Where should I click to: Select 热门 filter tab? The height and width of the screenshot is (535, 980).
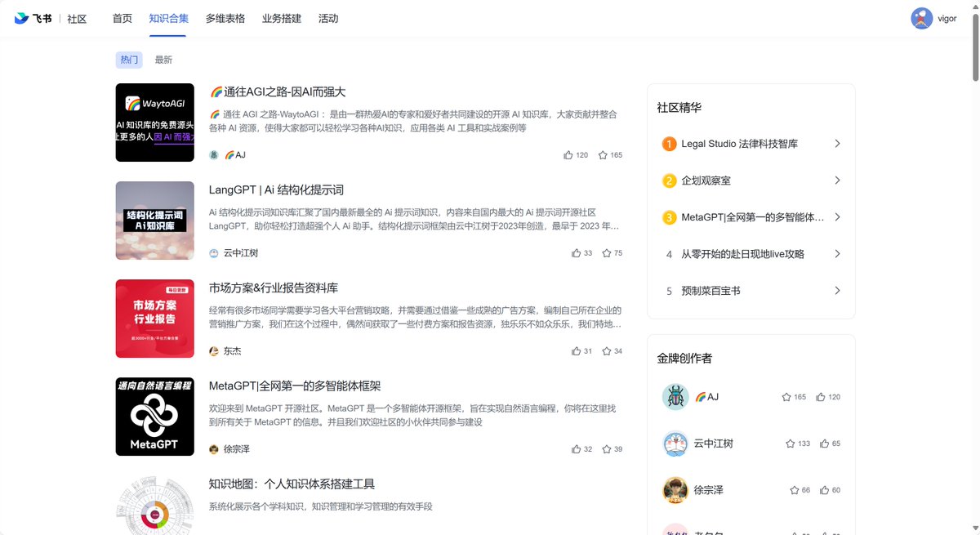pos(129,60)
